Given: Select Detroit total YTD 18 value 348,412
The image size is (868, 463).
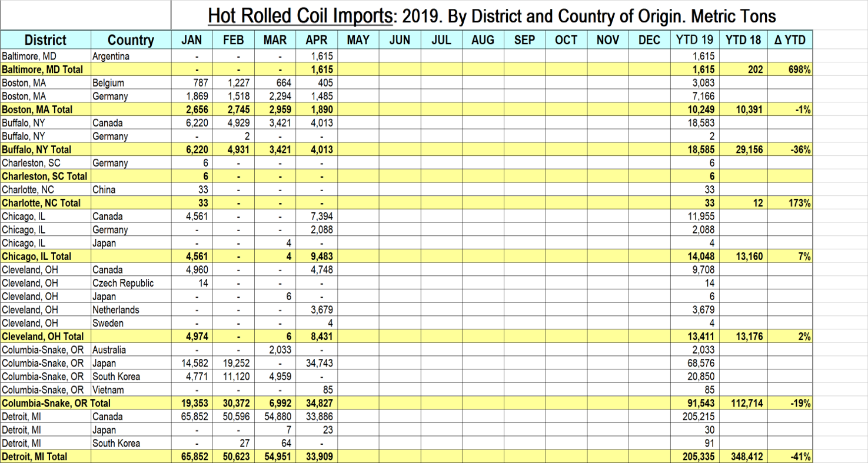Looking at the screenshot, I should point(743,457).
